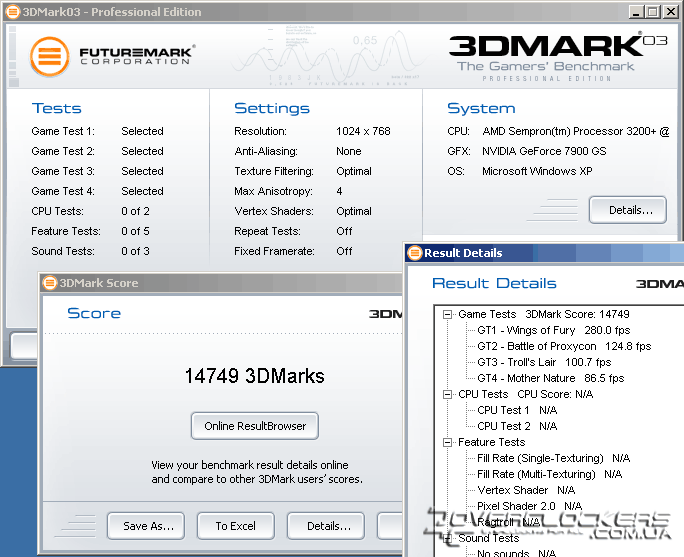Export score with To Excel button

pyautogui.click(x=236, y=526)
